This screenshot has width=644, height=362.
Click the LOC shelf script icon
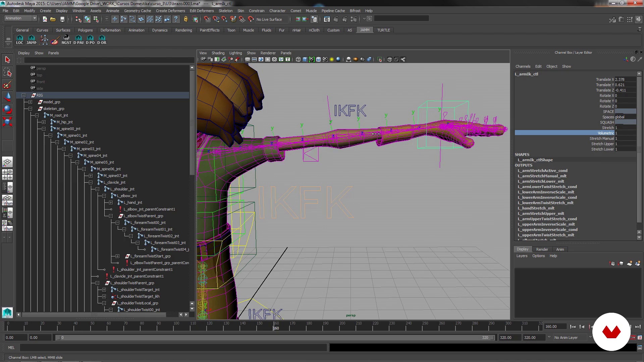(x=20, y=40)
